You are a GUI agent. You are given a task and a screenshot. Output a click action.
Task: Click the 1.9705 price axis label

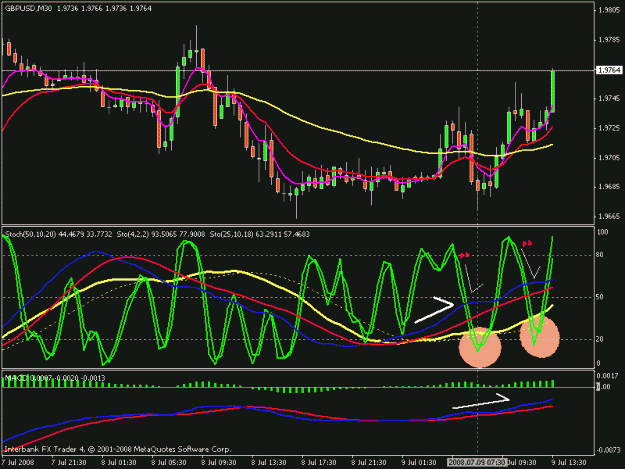(x=609, y=158)
